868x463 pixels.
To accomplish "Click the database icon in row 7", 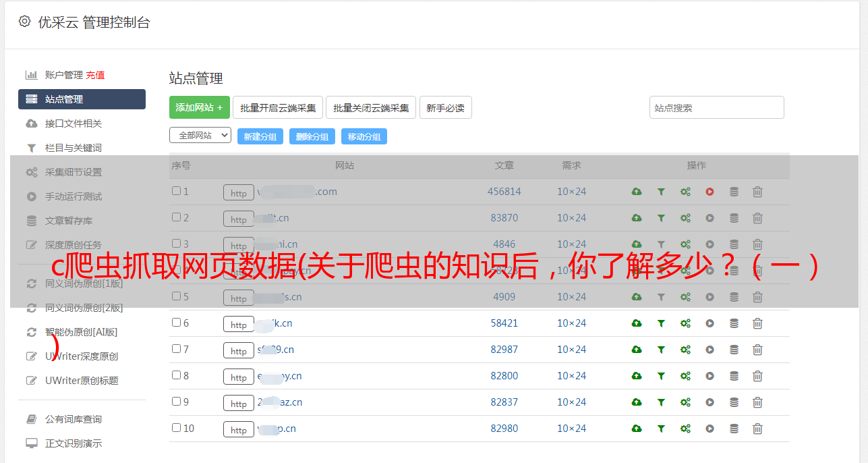I will [x=734, y=350].
